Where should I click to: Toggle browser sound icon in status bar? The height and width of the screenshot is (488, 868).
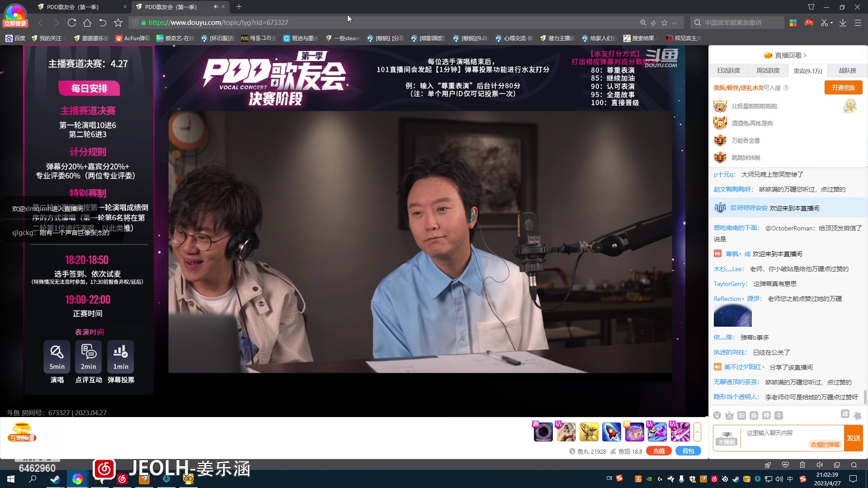[820, 465]
